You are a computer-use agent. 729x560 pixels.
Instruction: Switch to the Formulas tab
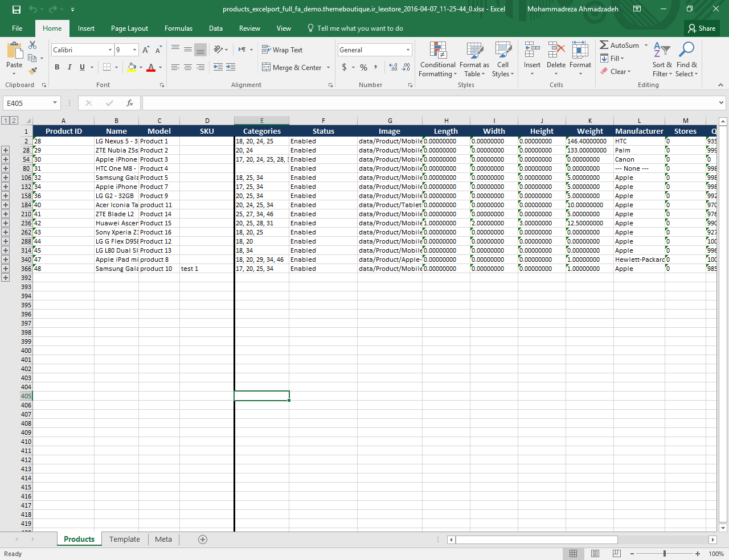(178, 28)
